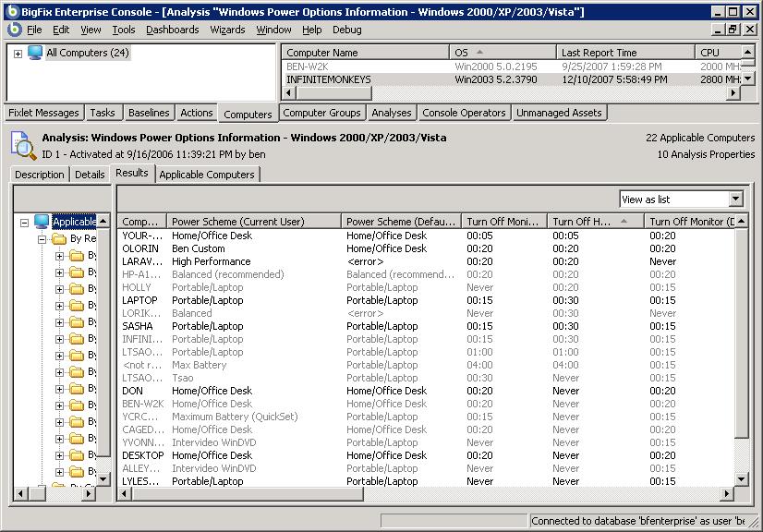Viewport: 763px width, 532px height.
Task: Switch to the Analyses tab
Action: point(392,113)
